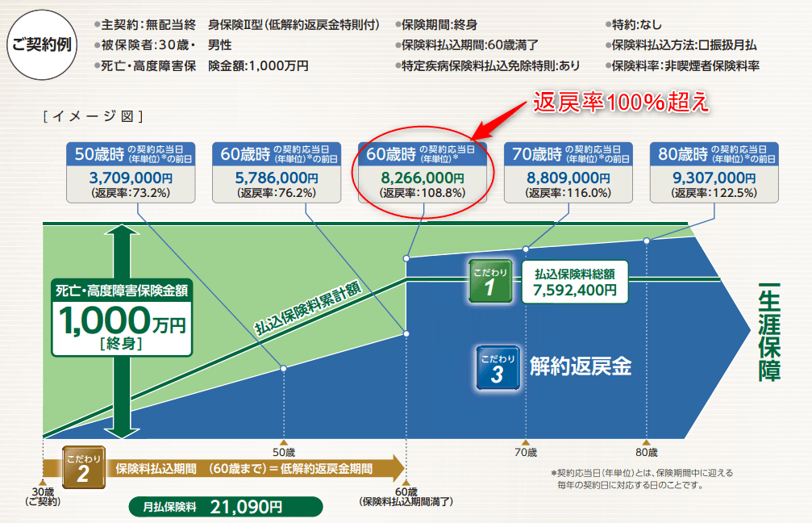The width and height of the screenshot is (812, 523).
Task: Select the 60歳時 5,786,000円 card
Action: coord(277,172)
